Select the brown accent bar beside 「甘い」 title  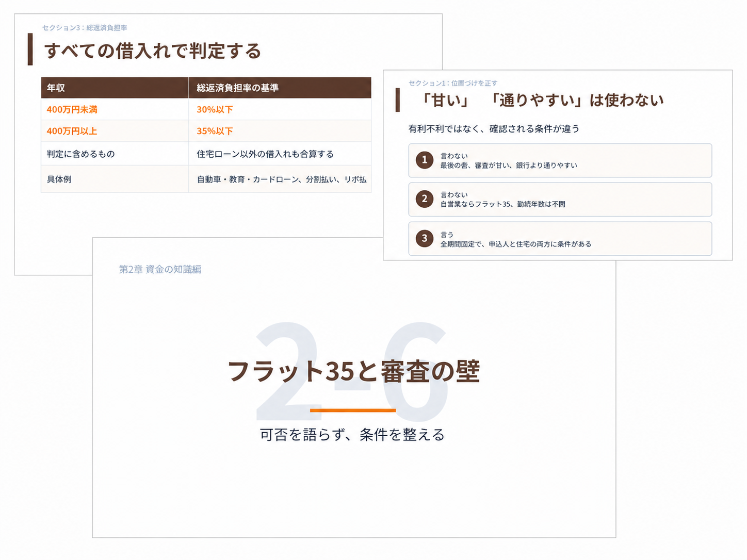[398, 100]
